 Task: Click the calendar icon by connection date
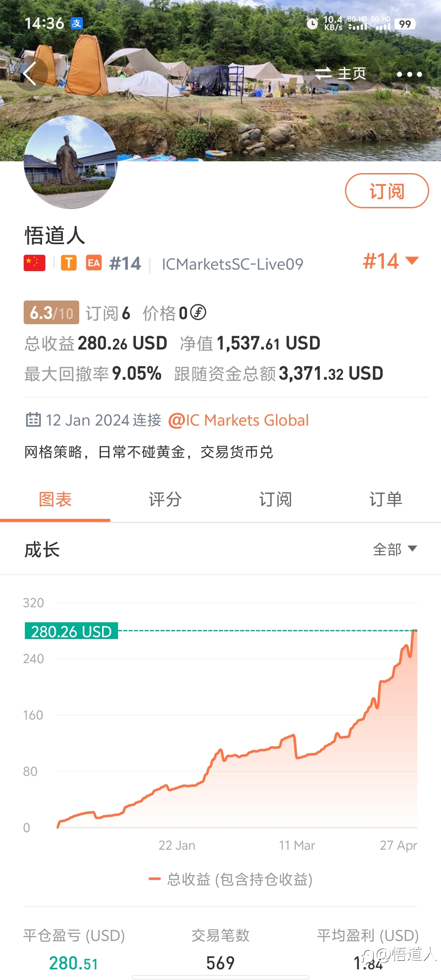(33, 420)
